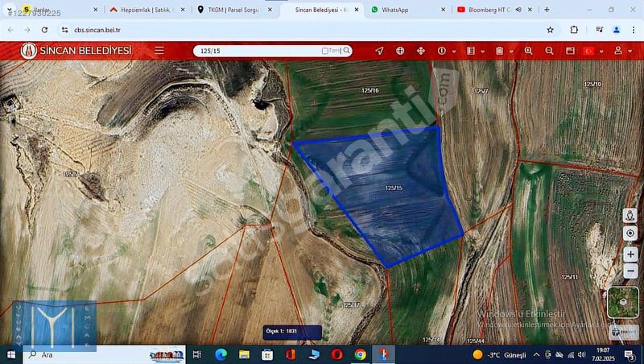Click the parcel search field showing 125/15
This screenshot has width=644, height=364.
click(258, 51)
